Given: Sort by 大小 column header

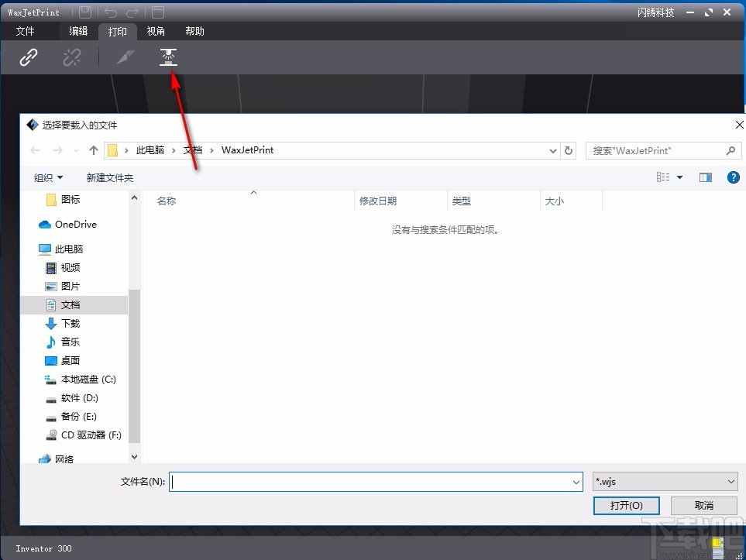Looking at the screenshot, I should tap(554, 201).
